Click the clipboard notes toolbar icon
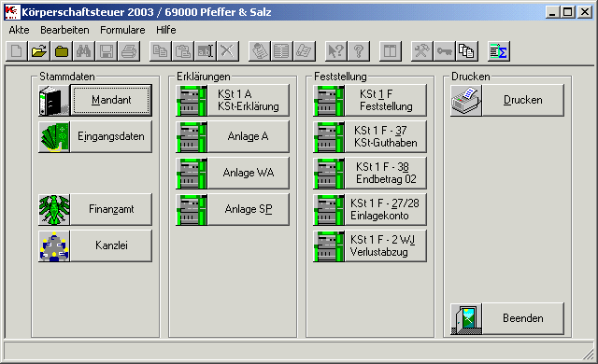Image resolution: width=598 pixels, height=364 pixels. tap(260, 51)
